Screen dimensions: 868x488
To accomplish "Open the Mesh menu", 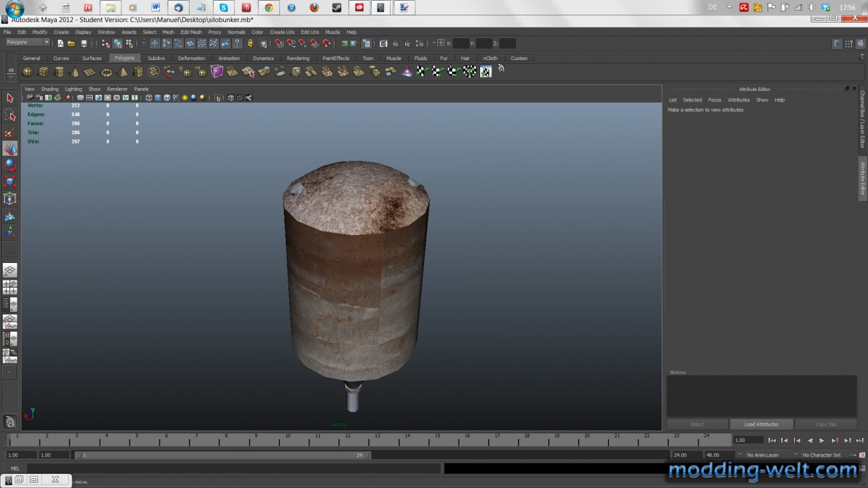I will pos(168,32).
